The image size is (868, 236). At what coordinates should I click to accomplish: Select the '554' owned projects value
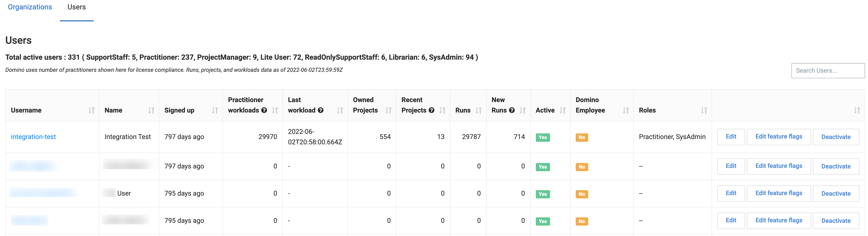pos(385,137)
